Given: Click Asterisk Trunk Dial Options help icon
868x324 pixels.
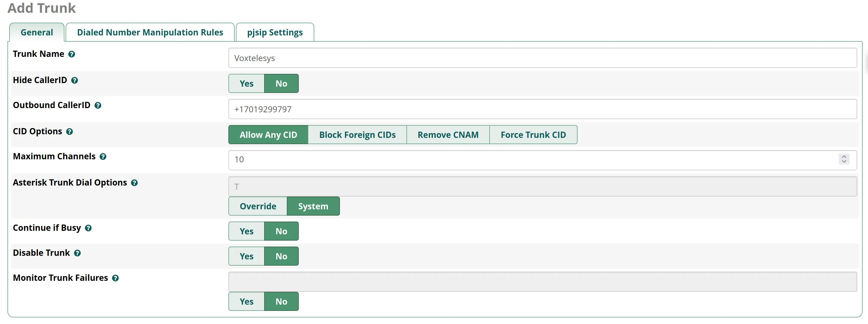Looking at the screenshot, I should tap(134, 183).
